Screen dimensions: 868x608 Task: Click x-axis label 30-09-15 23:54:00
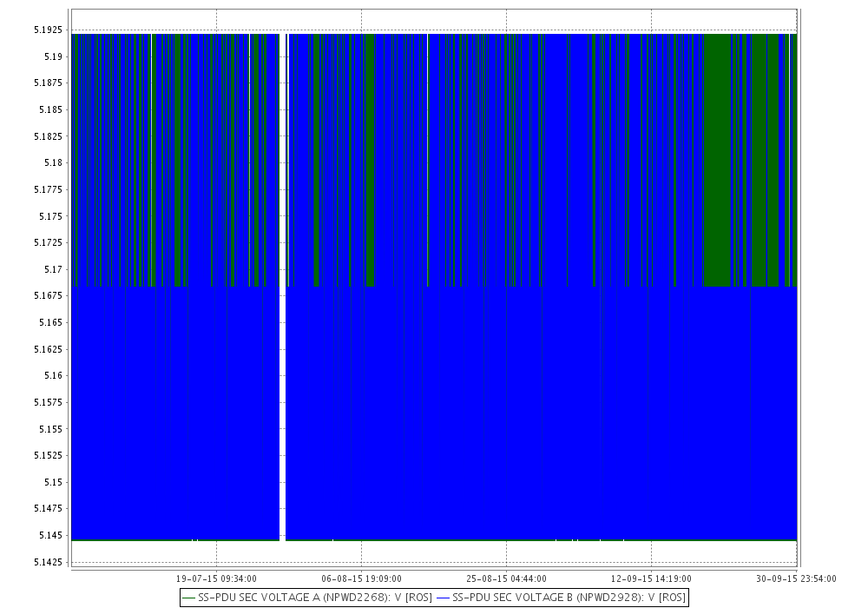796,578
